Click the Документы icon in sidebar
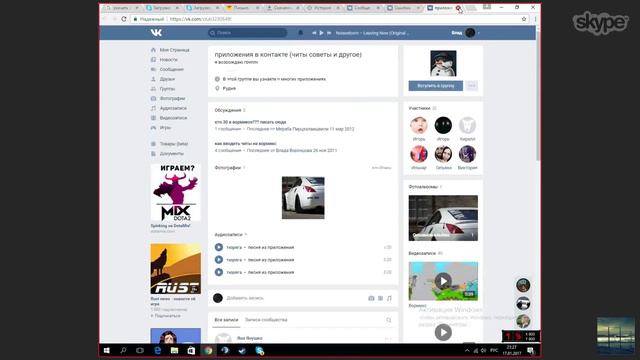640x360 pixels. (x=153, y=153)
